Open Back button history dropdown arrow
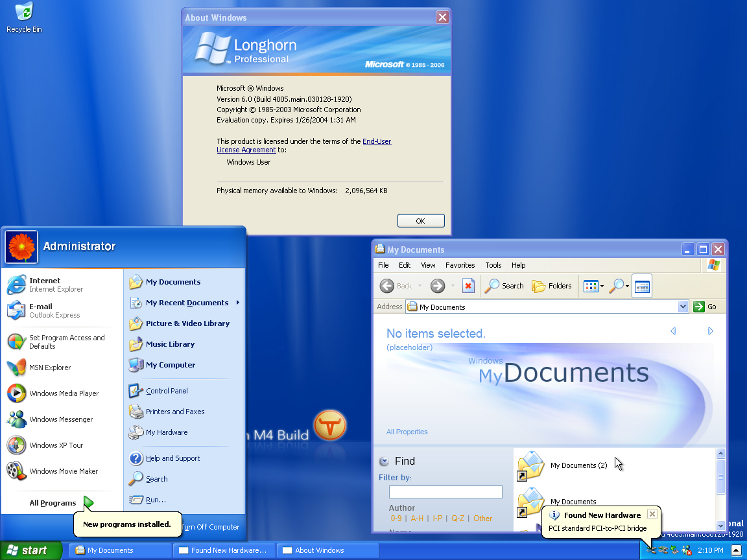 pos(420,286)
